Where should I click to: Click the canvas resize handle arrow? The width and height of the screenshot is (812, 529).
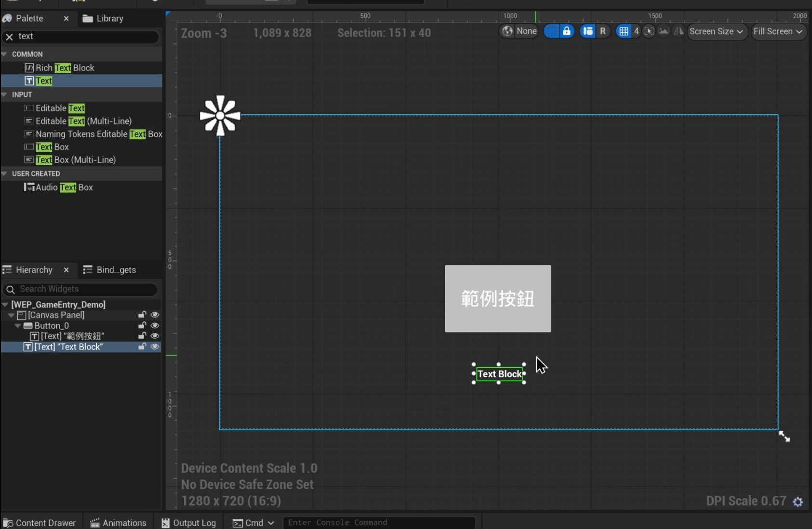(x=784, y=436)
